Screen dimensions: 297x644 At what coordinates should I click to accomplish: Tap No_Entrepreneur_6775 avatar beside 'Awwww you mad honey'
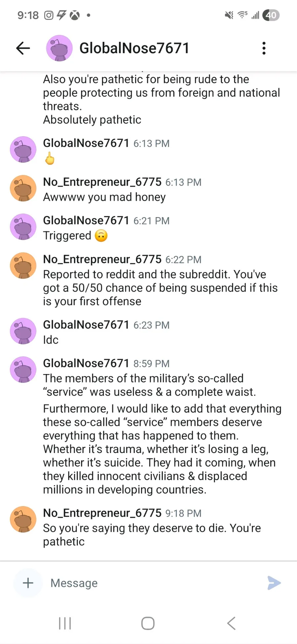tap(23, 188)
